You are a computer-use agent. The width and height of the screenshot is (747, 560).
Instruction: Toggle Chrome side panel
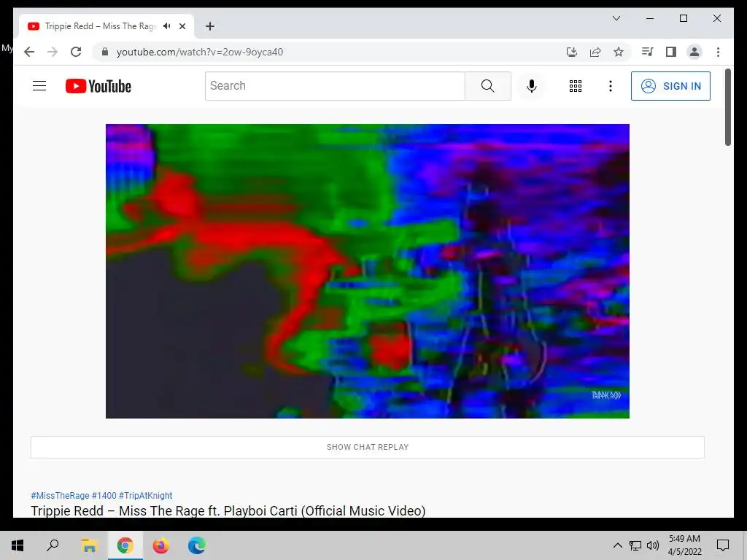[671, 52]
